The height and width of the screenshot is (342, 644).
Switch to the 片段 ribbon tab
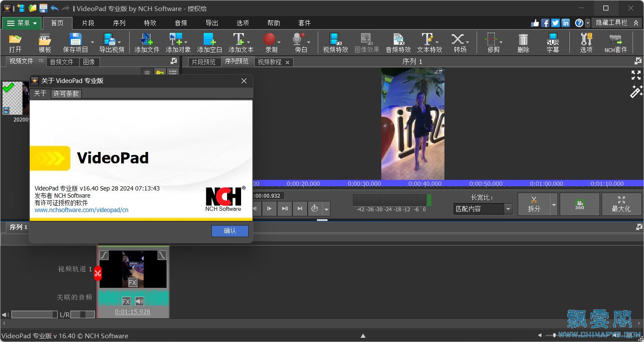click(88, 23)
